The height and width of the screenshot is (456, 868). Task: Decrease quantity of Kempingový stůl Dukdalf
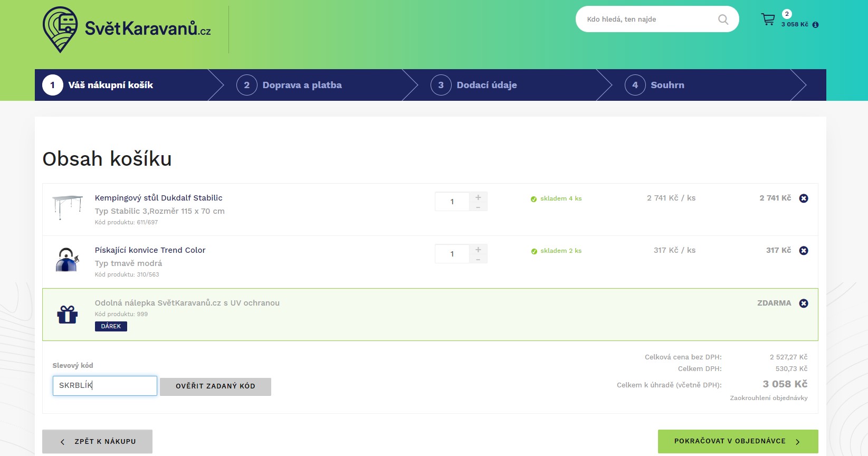(478, 207)
